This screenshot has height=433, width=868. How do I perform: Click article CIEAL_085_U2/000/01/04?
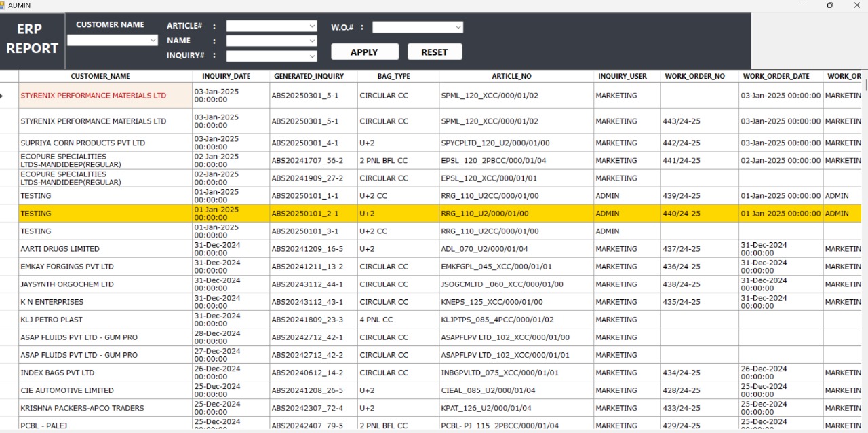(x=516, y=390)
